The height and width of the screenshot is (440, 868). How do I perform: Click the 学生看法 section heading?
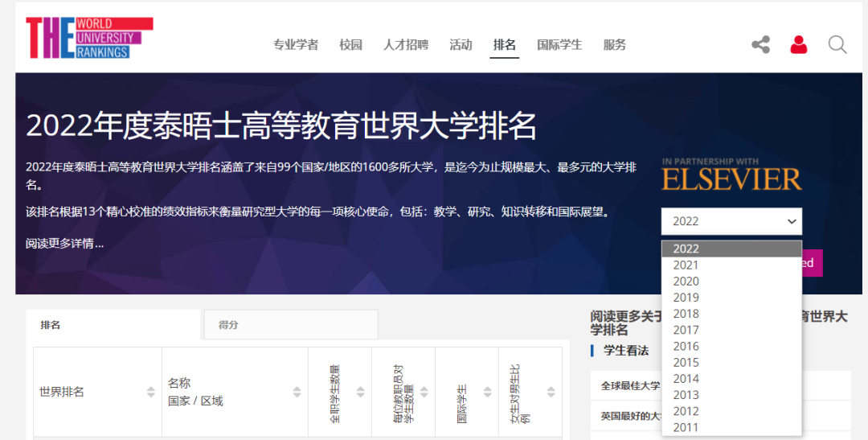pyautogui.click(x=626, y=350)
